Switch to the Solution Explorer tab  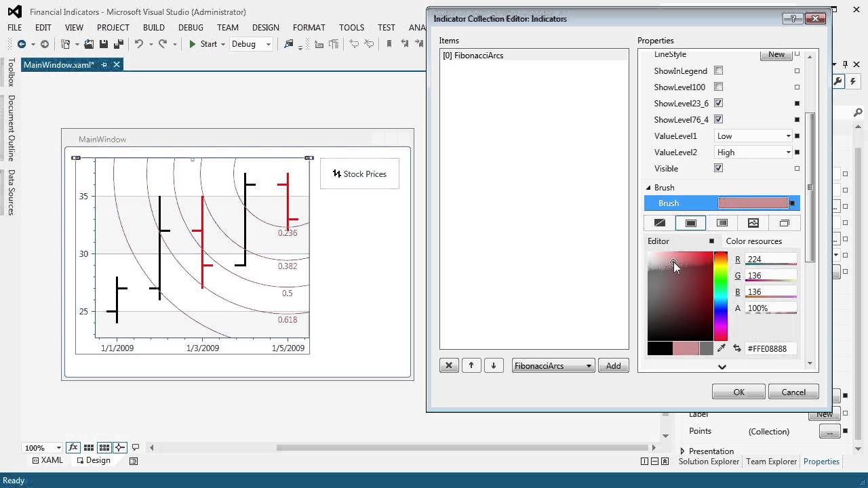click(709, 462)
